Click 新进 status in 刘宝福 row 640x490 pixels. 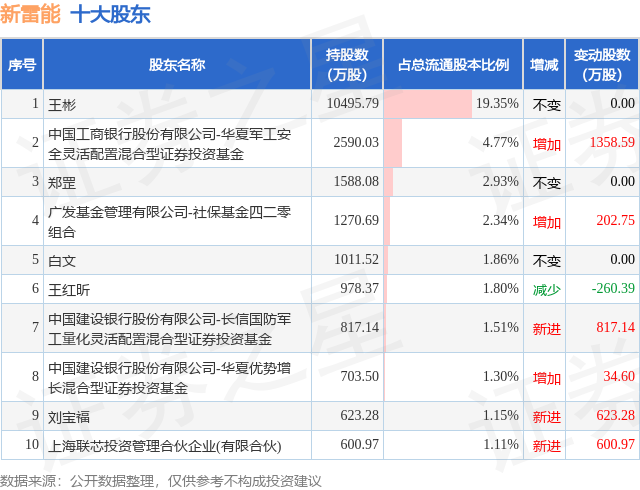point(547,417)
